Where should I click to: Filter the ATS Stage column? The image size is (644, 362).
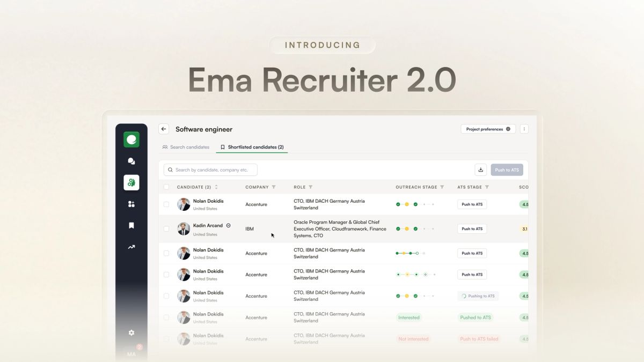coord(487,187)
